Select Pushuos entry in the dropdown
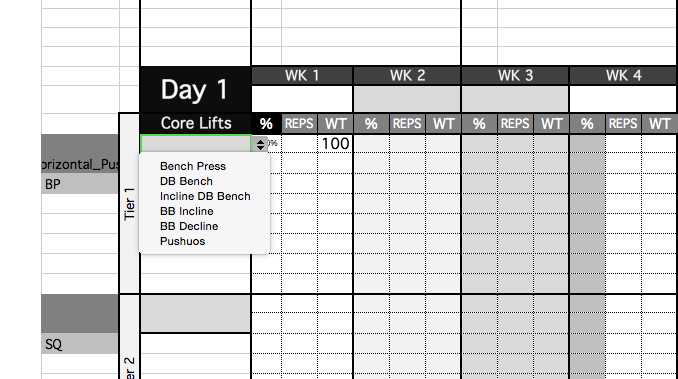 point(182,242)
